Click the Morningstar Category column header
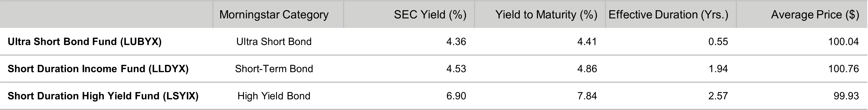This screenshot has height=110, width=868. 274,14
